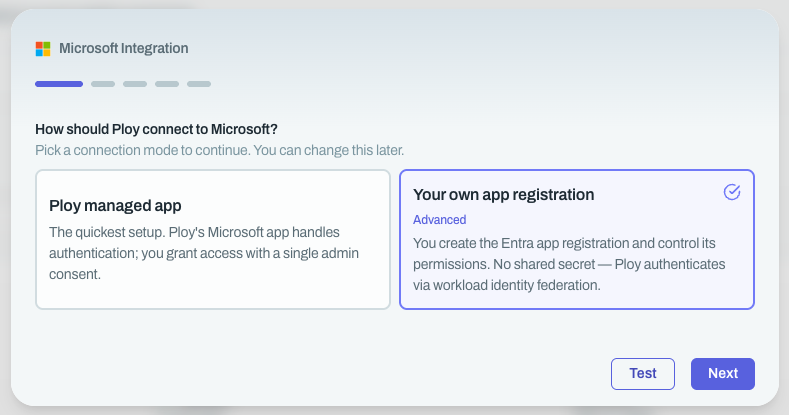Select the Ploy managed app option
This screenshot has width=789, height=415.
[213, 239]
